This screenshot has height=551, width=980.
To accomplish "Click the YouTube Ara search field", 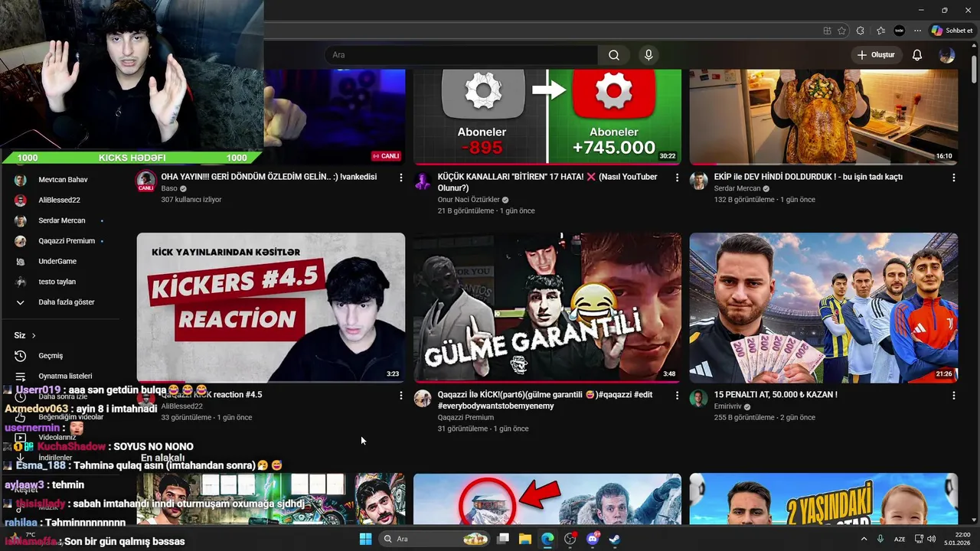I will tap(461, 55).
